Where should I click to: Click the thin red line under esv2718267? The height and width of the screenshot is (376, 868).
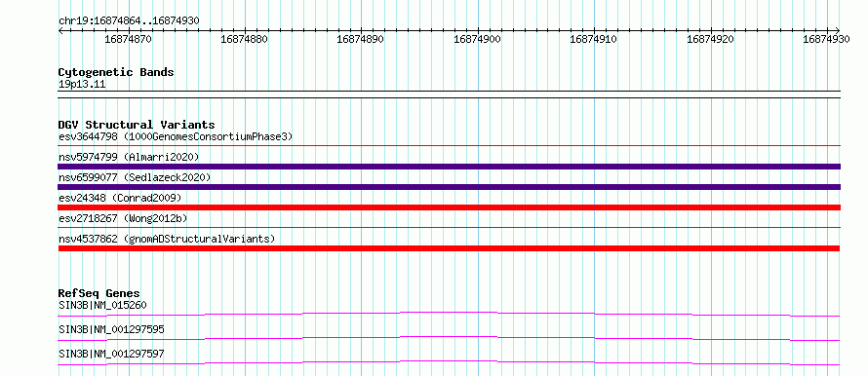click(449, 227)
